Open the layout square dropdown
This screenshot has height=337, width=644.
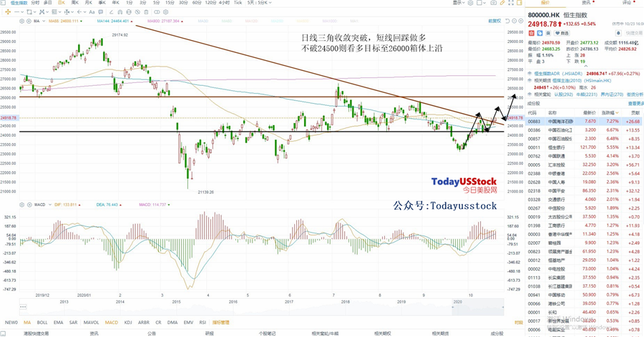pos(482,2)
